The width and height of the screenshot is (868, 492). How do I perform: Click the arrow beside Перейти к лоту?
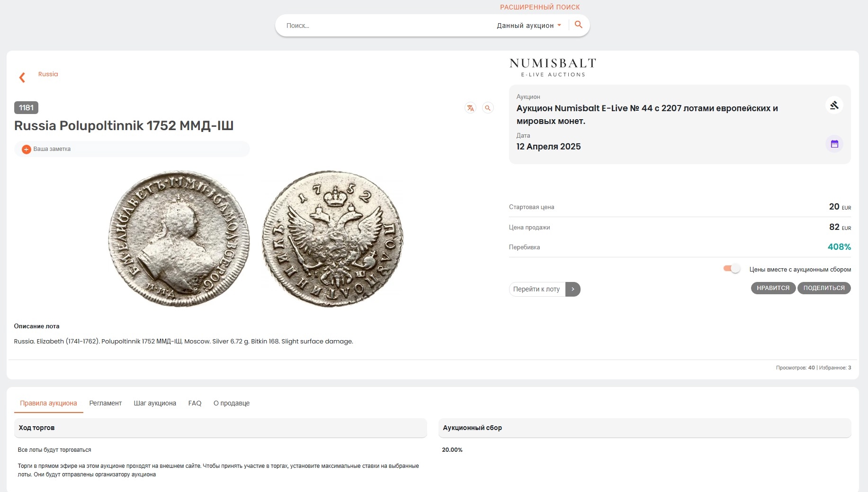point(573,289)
